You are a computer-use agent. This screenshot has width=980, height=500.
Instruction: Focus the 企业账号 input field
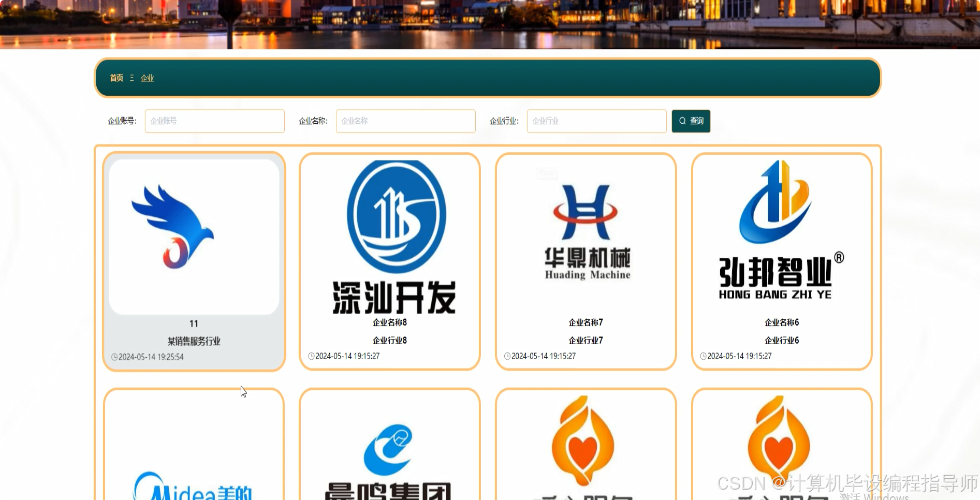(x=215, y=121)
